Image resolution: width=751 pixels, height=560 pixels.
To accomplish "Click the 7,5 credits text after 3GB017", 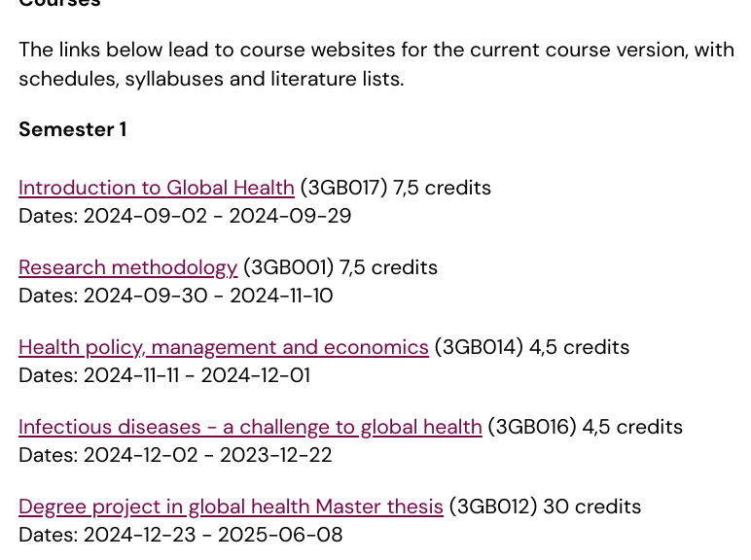I will [442, 188].
